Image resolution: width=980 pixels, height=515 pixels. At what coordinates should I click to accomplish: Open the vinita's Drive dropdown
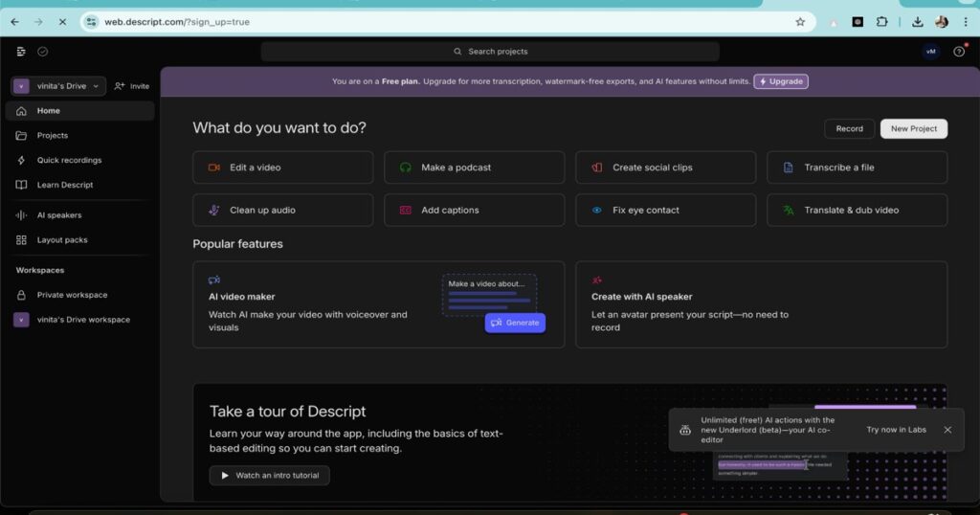(58, 85)
